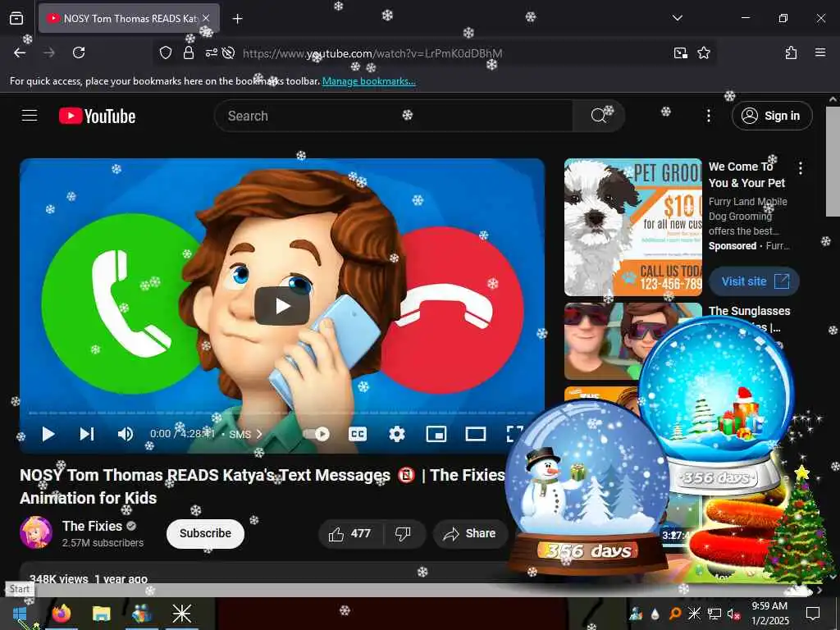
Task: Select the YouTube URL address field
Action: [372, 53]
